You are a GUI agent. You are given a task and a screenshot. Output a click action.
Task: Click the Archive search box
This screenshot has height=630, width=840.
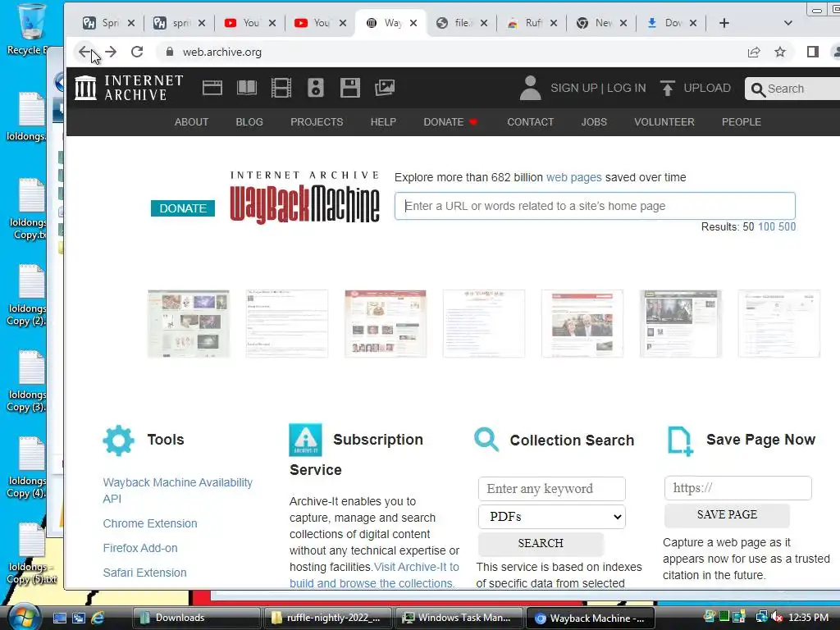[x=795, y=89]
